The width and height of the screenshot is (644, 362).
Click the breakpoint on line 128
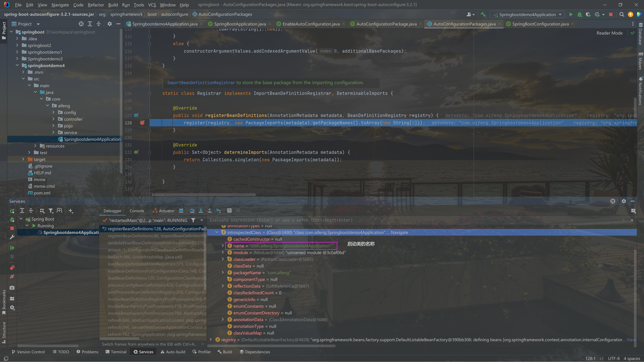point(142,123)
